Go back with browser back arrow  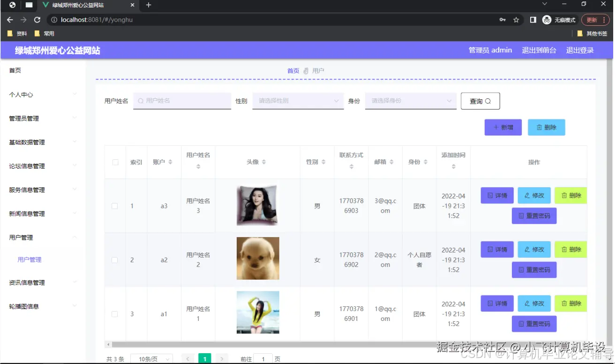pyautogui.click(x=10, y=20)
